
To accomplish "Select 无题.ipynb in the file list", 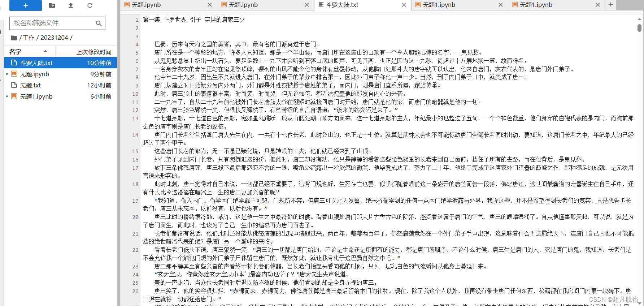I will tap(60, 74).
